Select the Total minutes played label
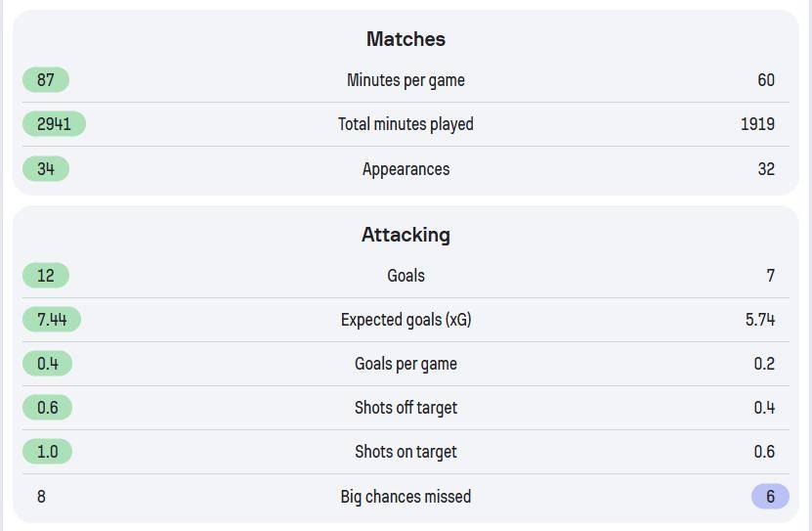The image size is (812, 531). coord(406,124)
